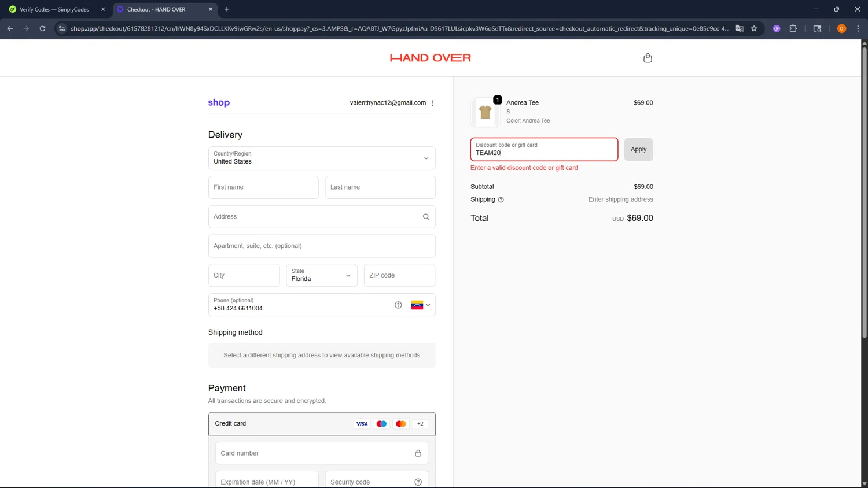Open the browser side panel icon
This screenshot has width=868, height=488.
[x=817, y=28]
